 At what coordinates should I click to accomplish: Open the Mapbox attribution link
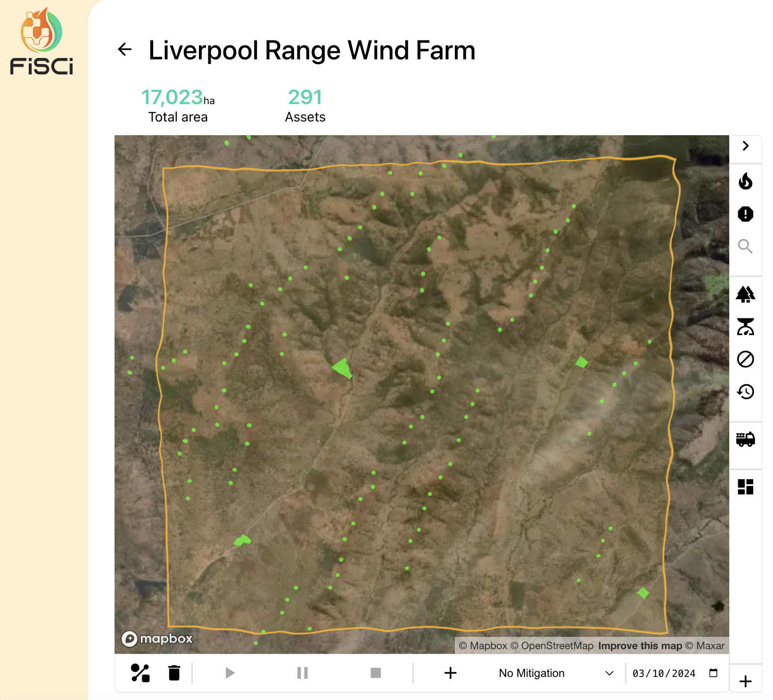(483, 646)
